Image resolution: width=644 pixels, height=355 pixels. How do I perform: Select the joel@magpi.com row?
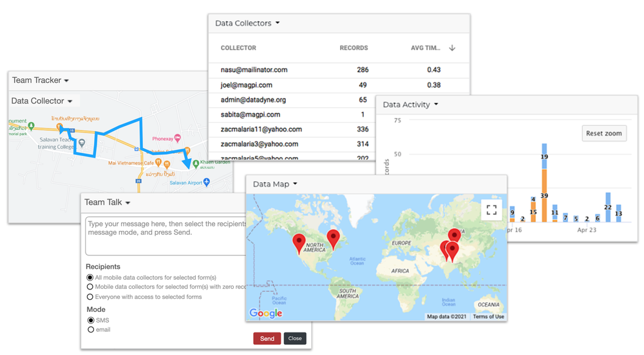click(339, 86)
